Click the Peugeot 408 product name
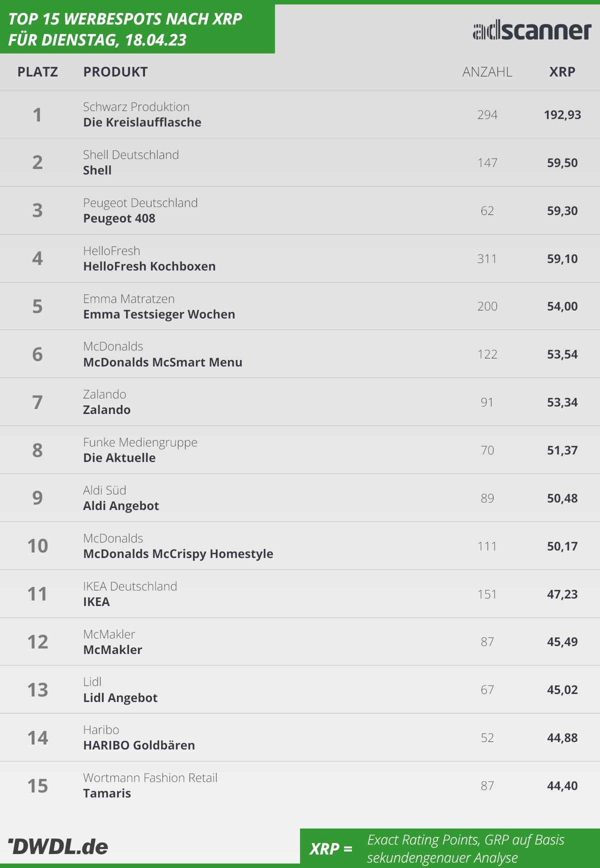This screenshot has width=600, height=868. tap(119, 218)
